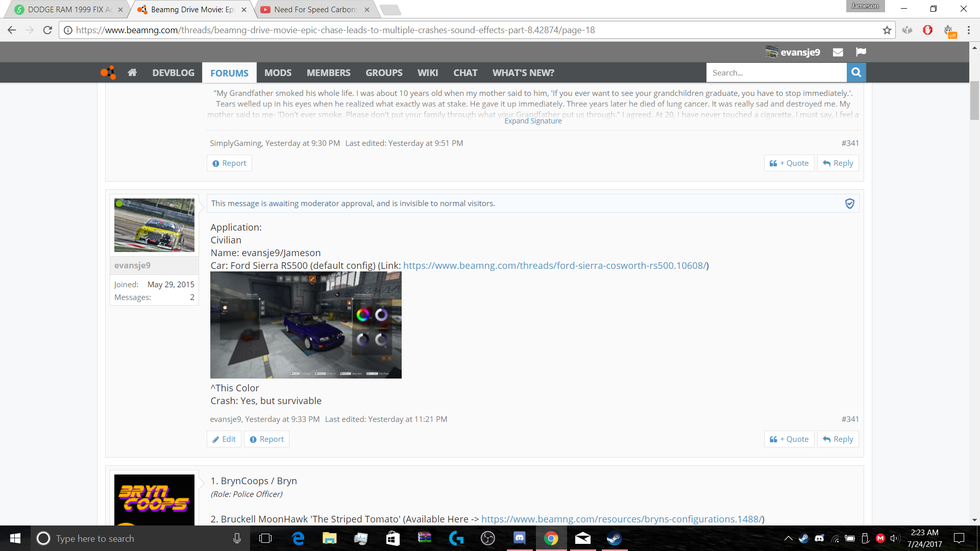Click in the forum Search field
The image size is (980, 551).
pos(776,73)
